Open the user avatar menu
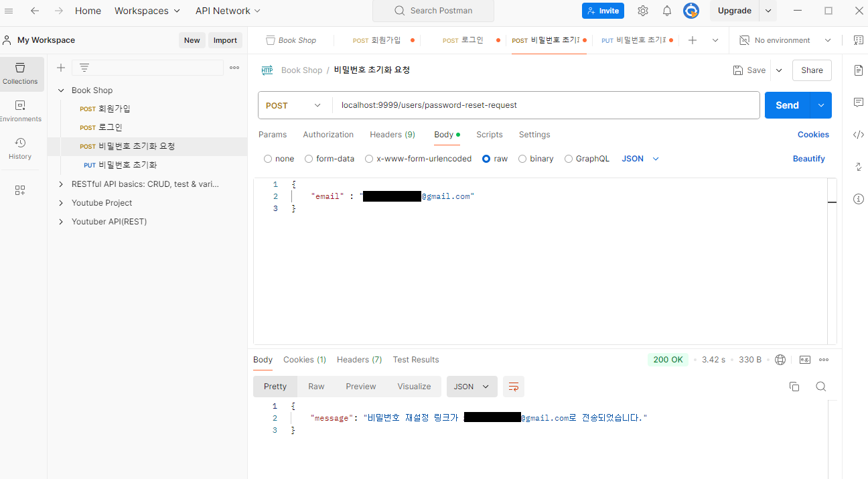The image size is (868, 479). (691, 11)
